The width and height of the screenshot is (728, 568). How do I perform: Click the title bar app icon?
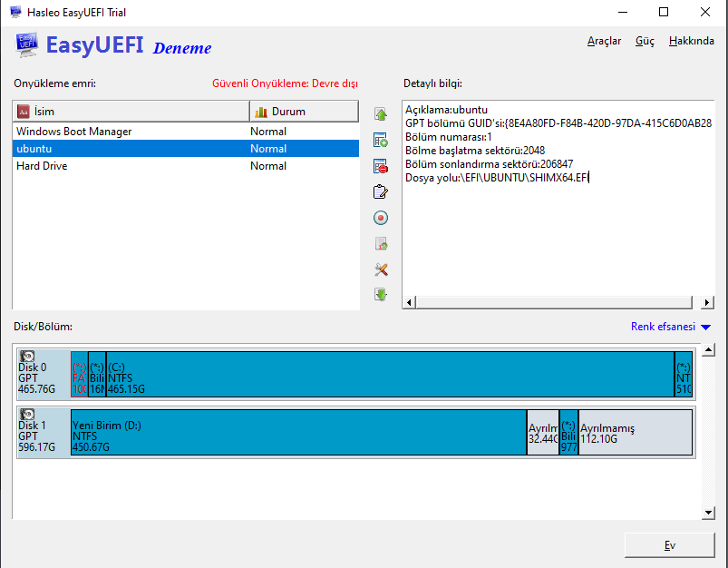point(15,12)
